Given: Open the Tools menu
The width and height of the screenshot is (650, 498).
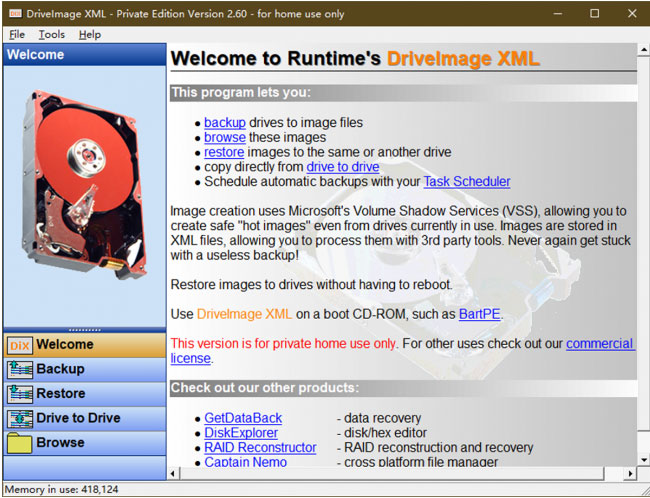Looking at the screenshot, I should point(52,34).
